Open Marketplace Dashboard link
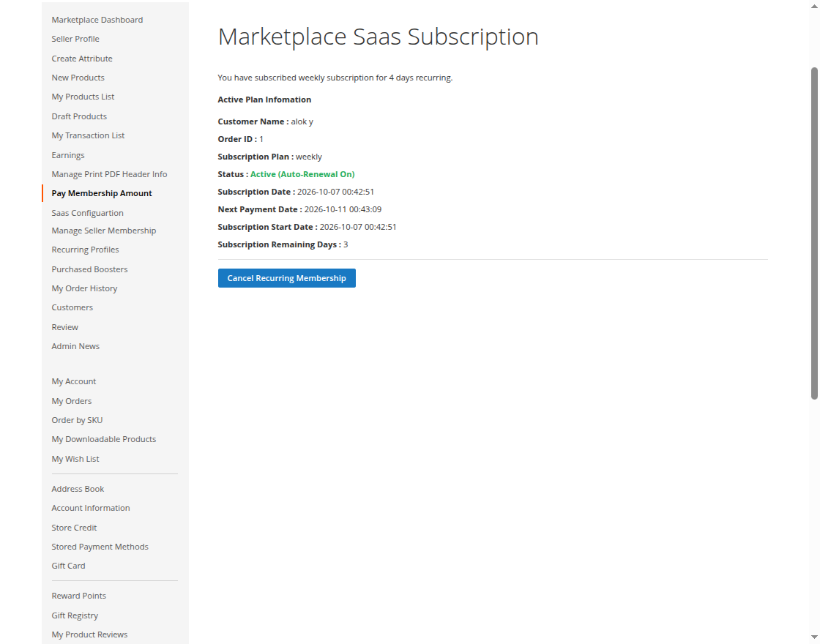The image size is (820, 644). [97, 20]
